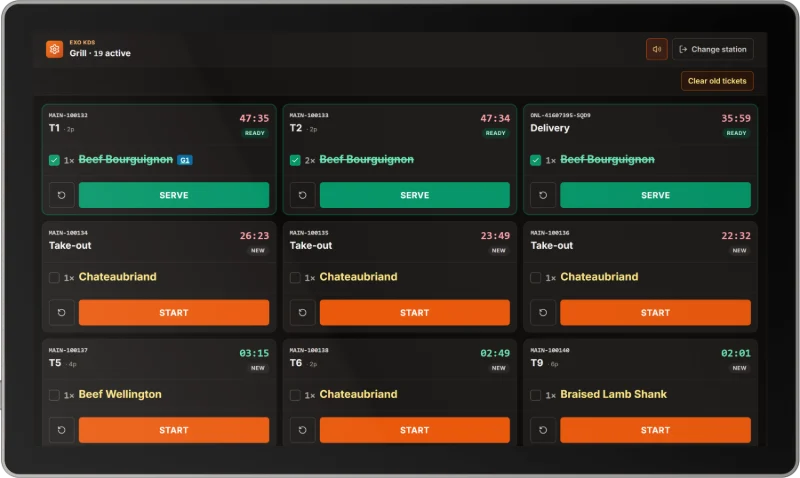Click the READY badge on T1 ticket

point(255,133)
